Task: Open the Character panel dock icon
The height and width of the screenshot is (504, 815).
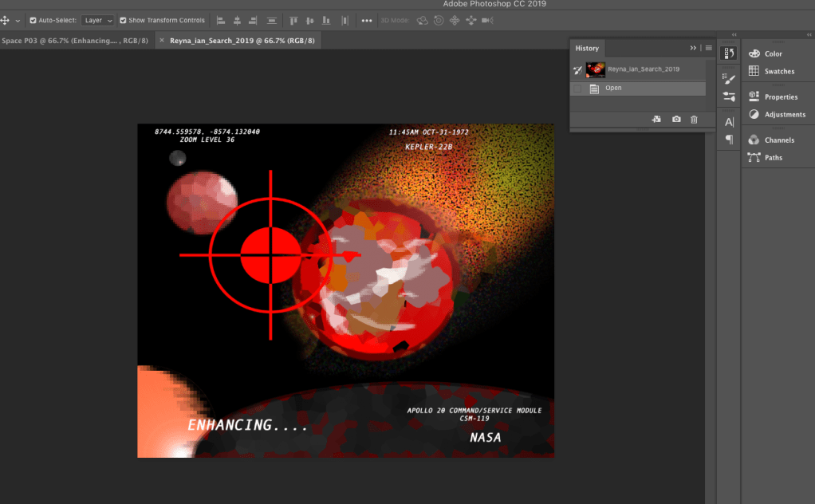Action: 729,122
